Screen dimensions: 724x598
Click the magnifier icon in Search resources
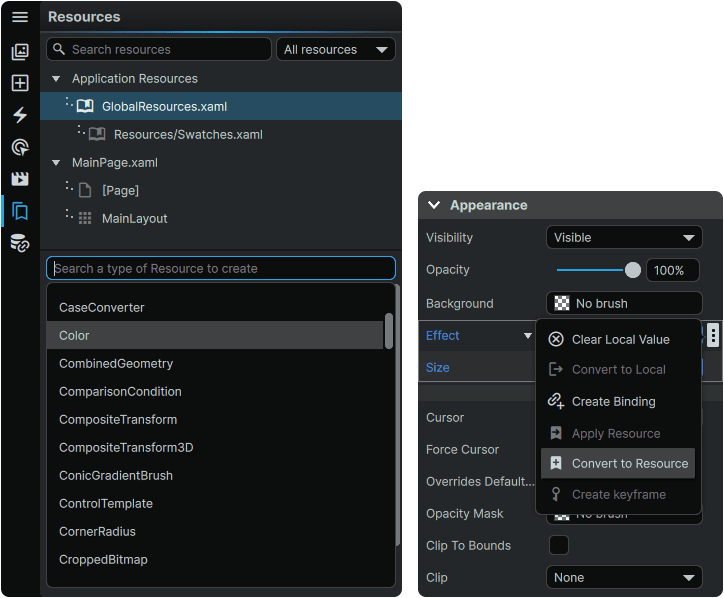[x=59, y=49]
